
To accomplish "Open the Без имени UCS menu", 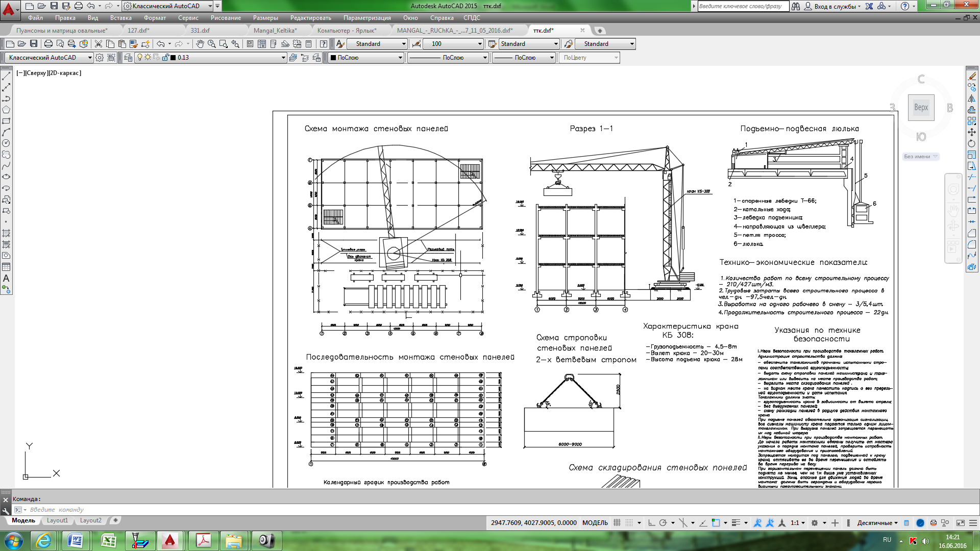I will (920, 157).
